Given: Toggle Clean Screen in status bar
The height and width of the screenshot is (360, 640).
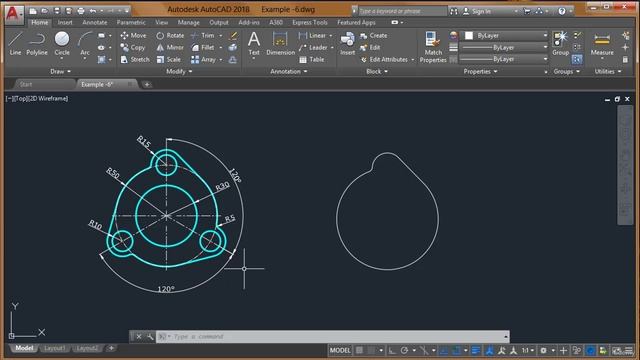Looking at the screenshot, I should [616, 350].
